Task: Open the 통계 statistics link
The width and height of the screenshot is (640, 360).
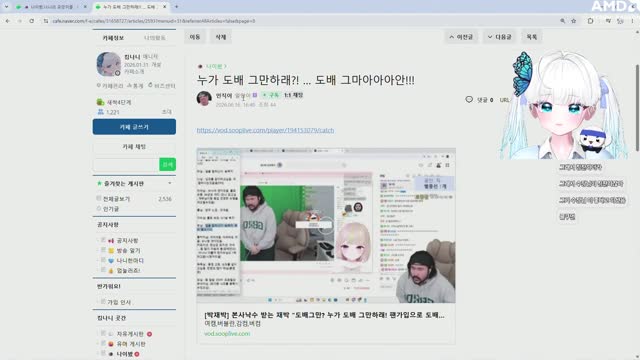Action: (x=135, y=86)
